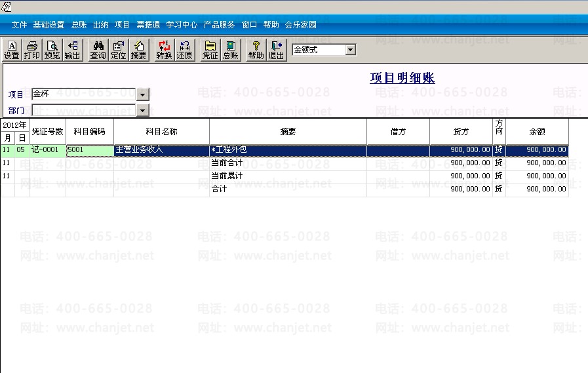
Task: Click the 转换 (convert) toolbar icon
Action: point(164,50)
